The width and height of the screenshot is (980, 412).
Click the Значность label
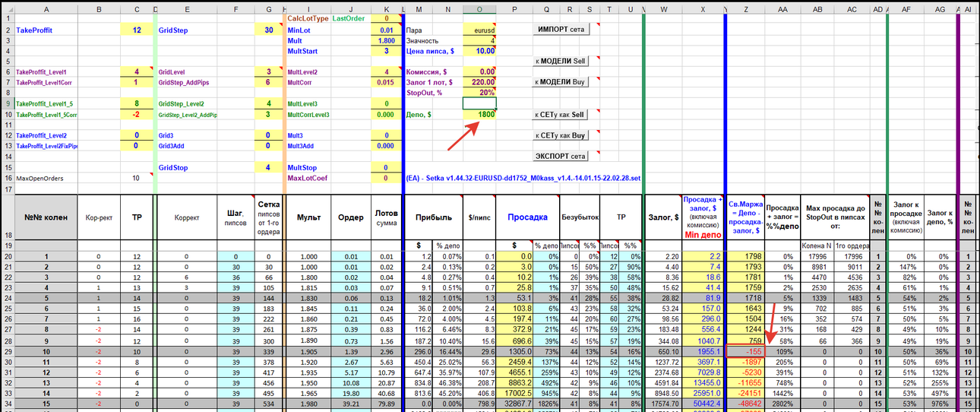tap(422, 40)
